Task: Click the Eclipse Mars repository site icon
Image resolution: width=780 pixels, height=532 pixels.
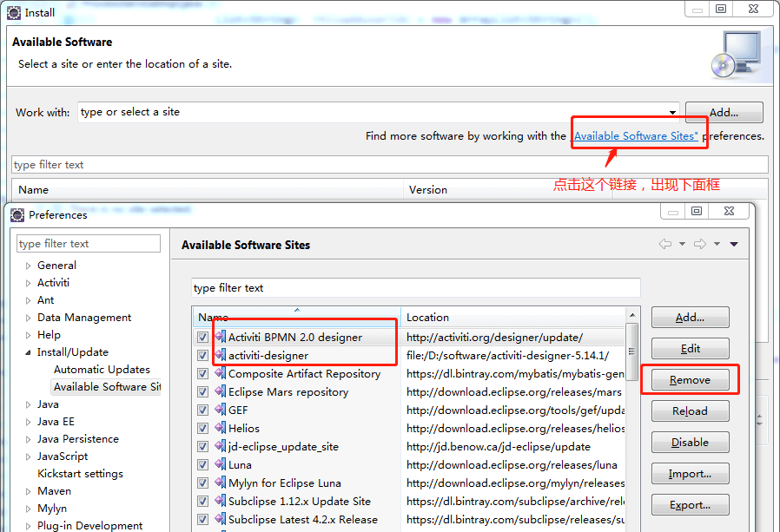Action: point(221,391)
